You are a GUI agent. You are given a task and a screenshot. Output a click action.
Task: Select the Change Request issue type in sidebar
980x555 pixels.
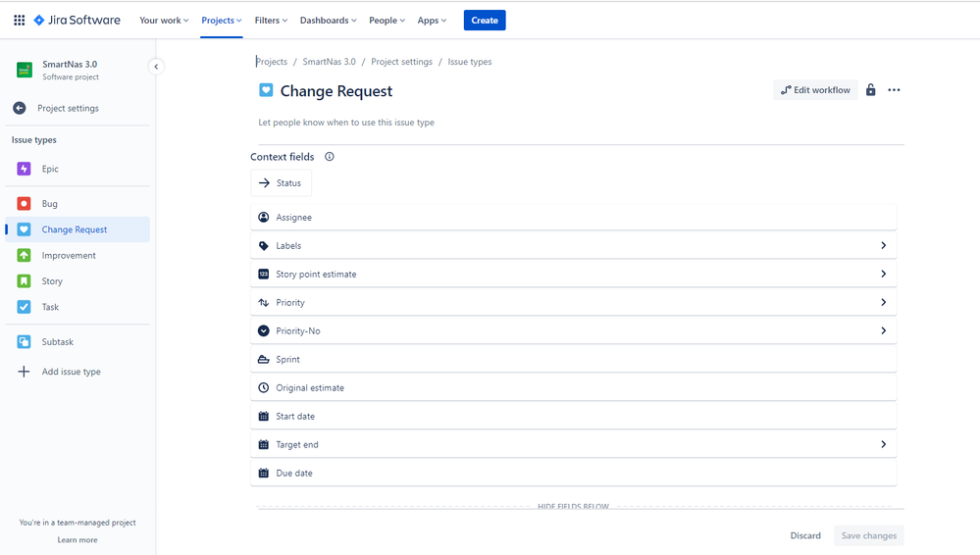pos(77,229)
